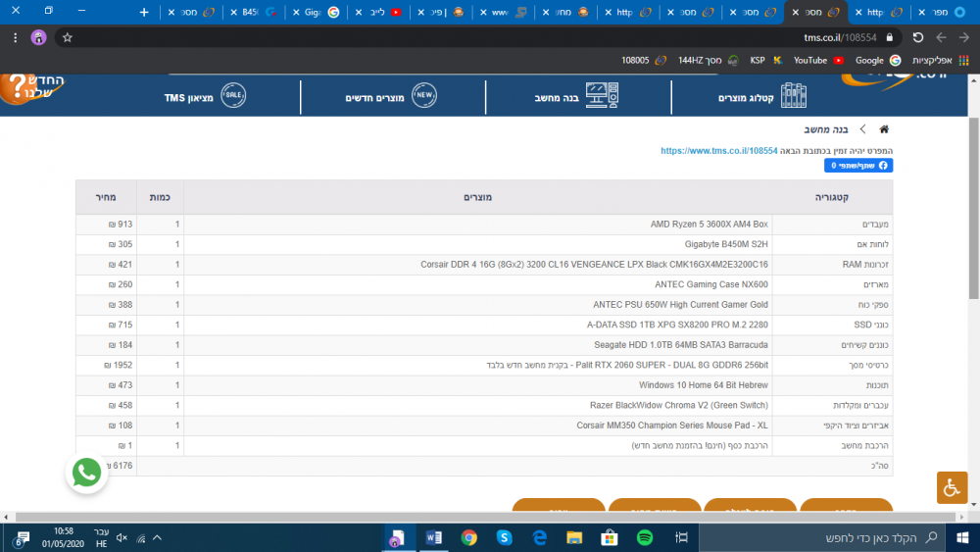Open the 108005 bookmark
980x552 pixels.
point(643,60)
